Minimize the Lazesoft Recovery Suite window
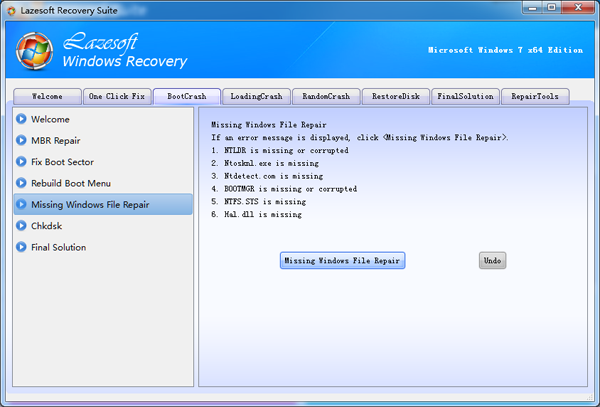 pyautogui.click(x=533, y=7)
